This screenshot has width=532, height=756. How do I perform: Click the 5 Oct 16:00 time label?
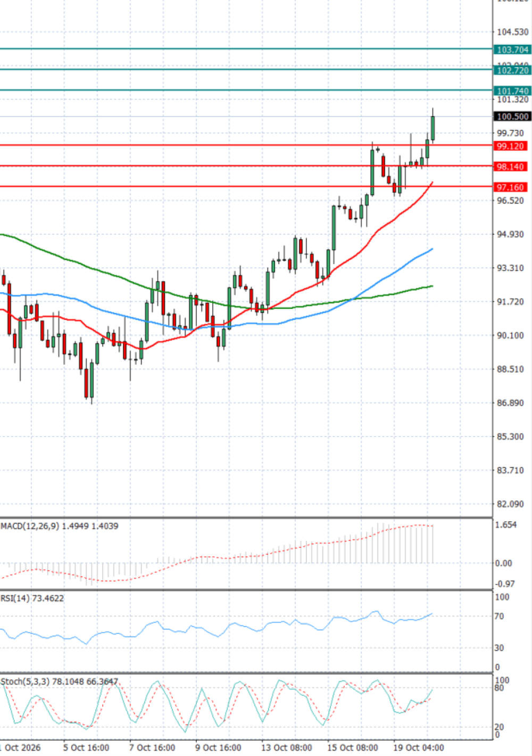[x=86, y=747]
